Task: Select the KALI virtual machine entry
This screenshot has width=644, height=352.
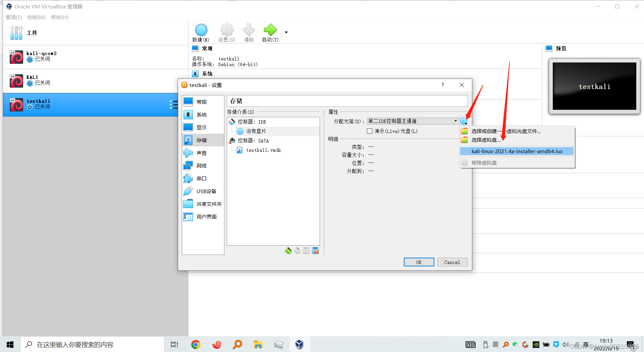Action: pos(96,81)
